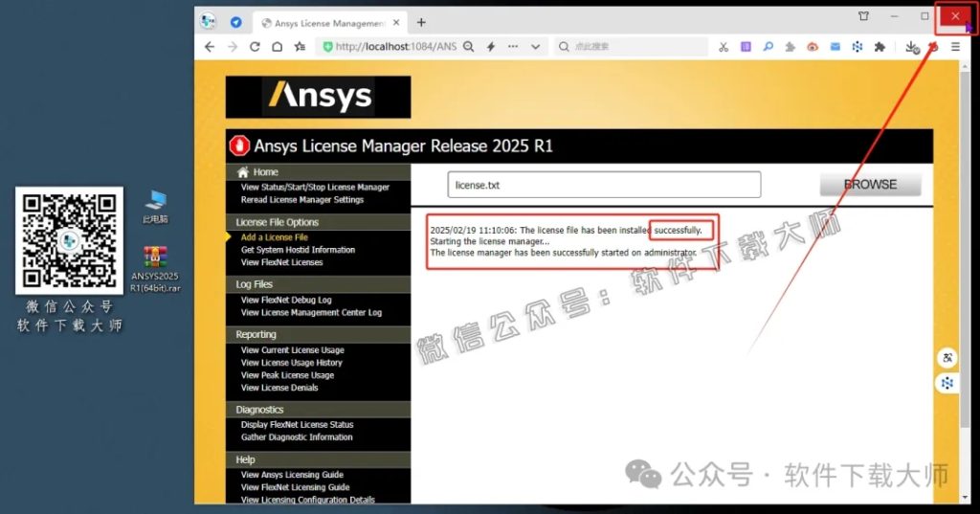Open View Peak License Usage
This screenshot has width=980, height=514.
pyautogui.click(x=287, y=374)
